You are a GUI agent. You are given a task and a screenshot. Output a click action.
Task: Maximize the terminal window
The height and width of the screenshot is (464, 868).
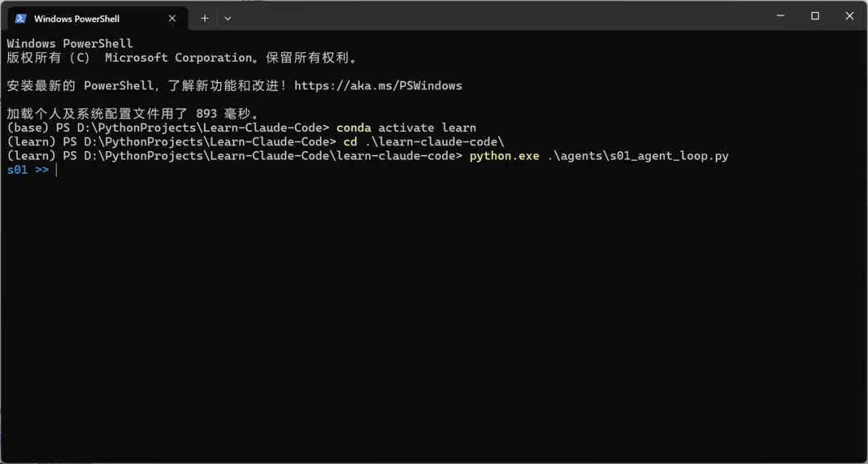pos(815,16)
